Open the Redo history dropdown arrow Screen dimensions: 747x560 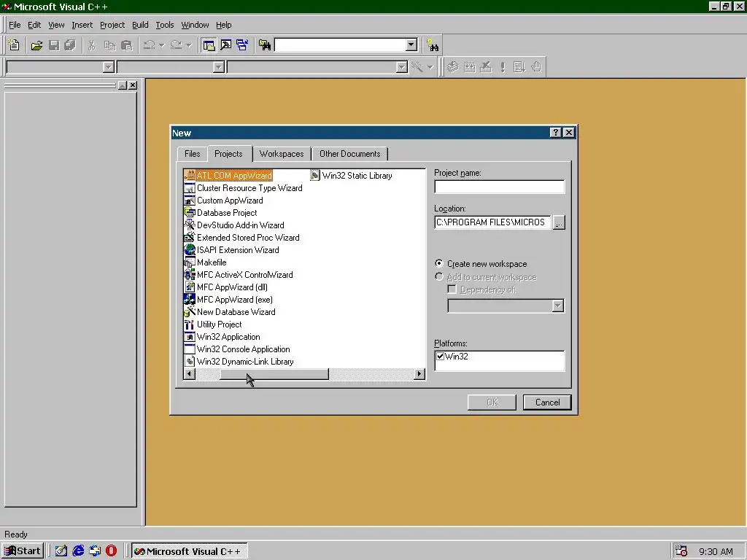point(189,45)
